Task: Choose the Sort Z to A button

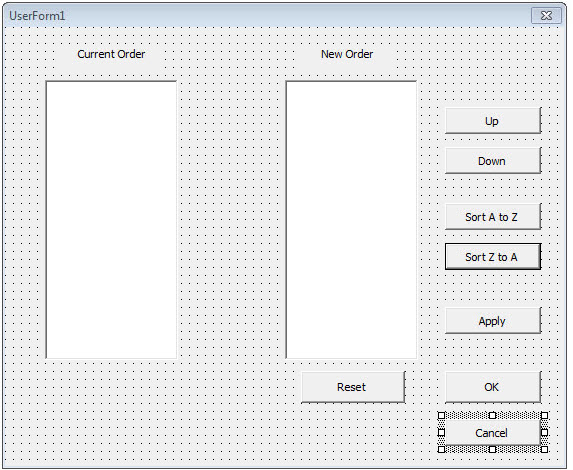Action: [493, 257]
